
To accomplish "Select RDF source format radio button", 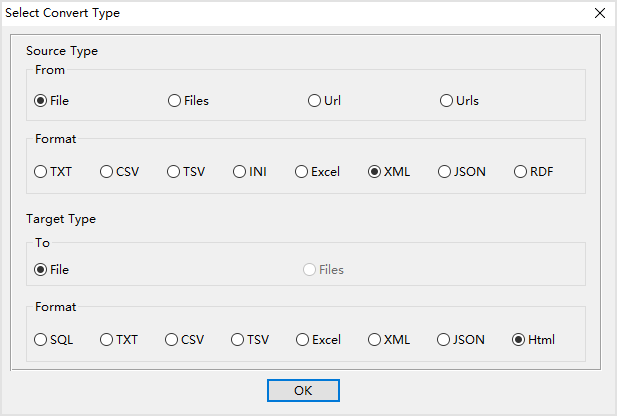I will [x=533, y=172].
